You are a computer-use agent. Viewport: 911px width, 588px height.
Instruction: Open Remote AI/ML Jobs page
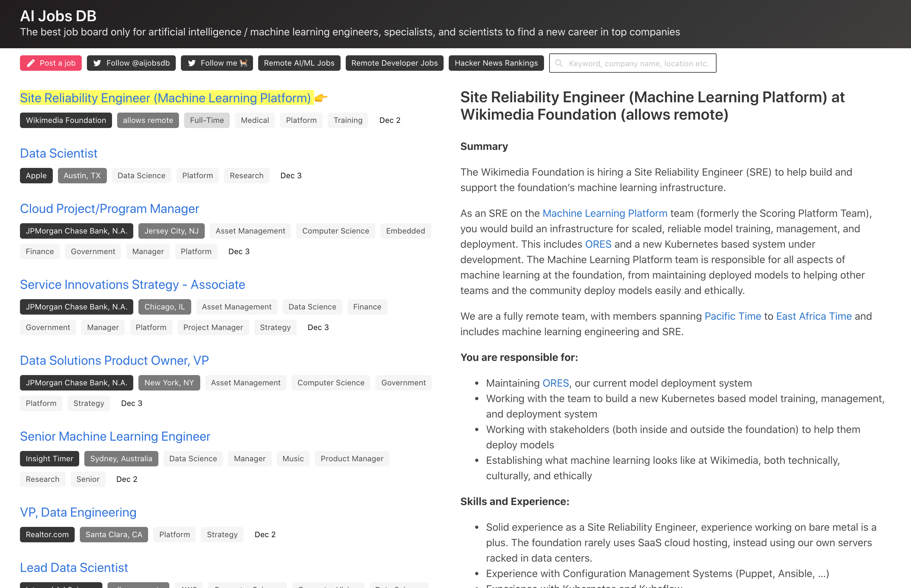coord(299,63)
